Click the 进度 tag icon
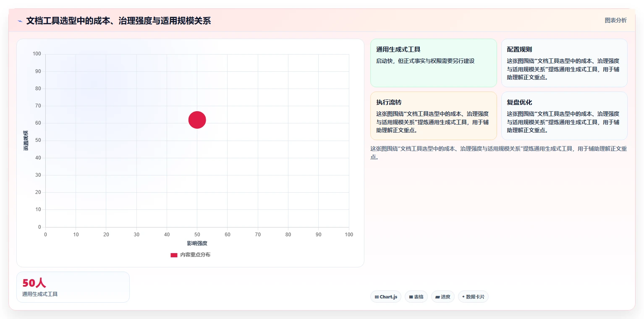The width and height of the screenshot is (644, 319). coord(437,297)
